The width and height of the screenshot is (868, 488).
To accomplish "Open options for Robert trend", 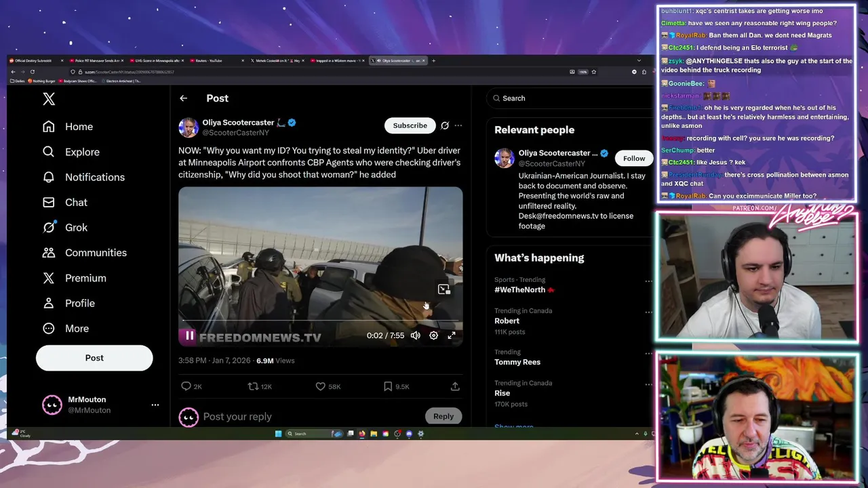I will click(648, 312).
